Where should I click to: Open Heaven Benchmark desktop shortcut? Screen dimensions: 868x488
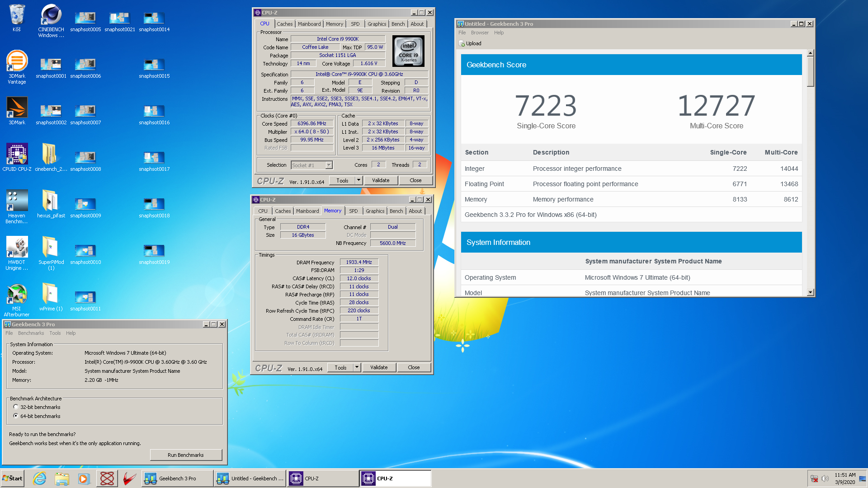click(x=17, y=206)
